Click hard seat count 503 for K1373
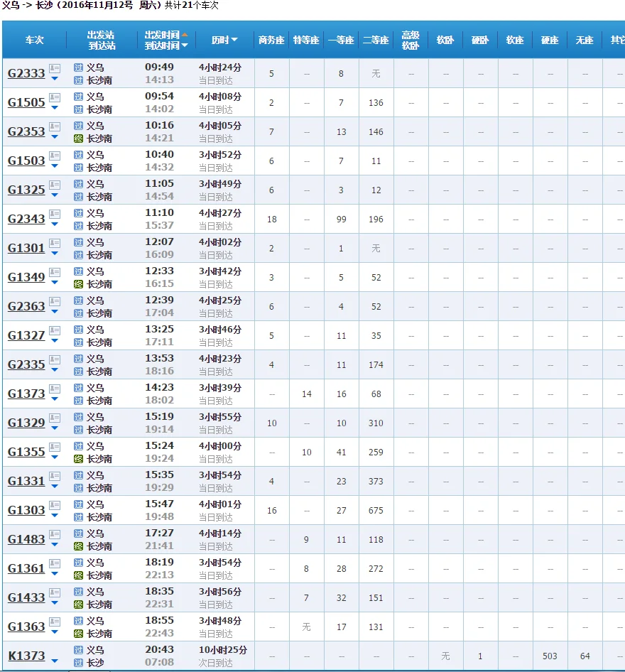Screen dimensions: 625x672 [550, 656]
